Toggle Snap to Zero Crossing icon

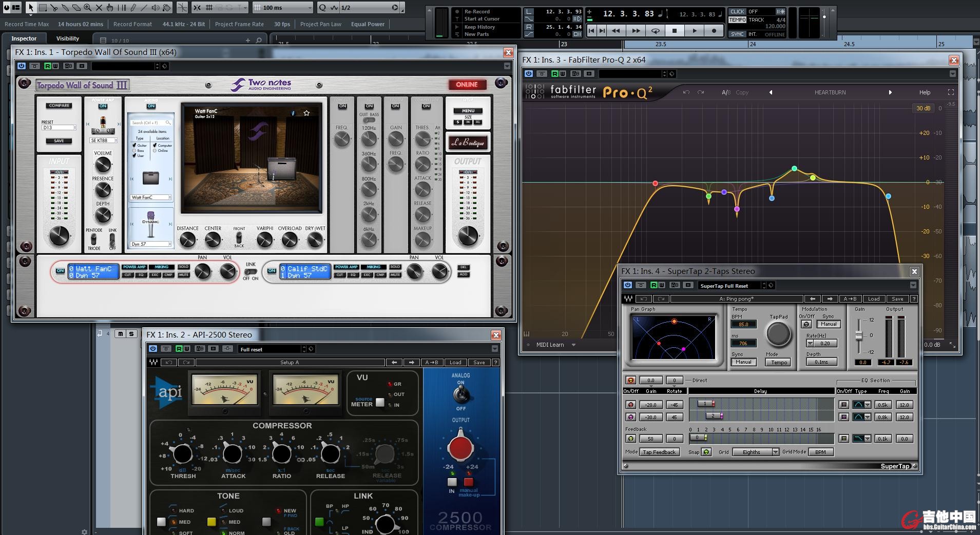[182, 7]
